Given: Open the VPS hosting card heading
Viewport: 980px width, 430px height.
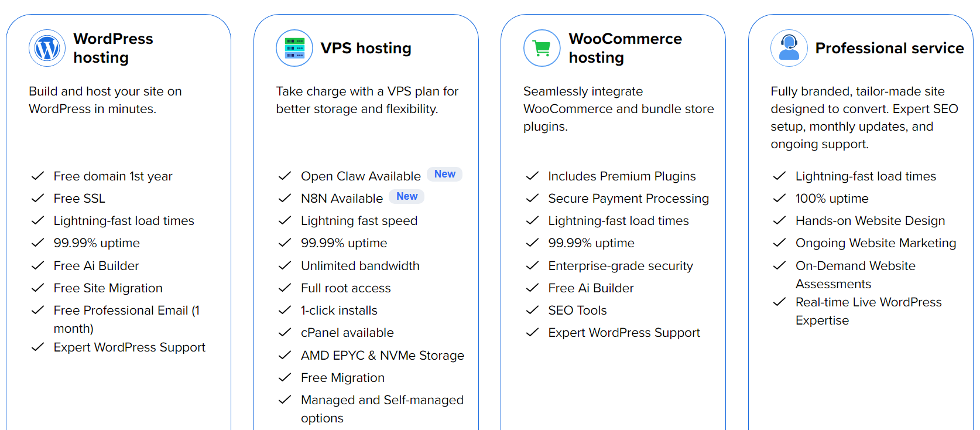Looking at the screenshot, I should point(366,48).
